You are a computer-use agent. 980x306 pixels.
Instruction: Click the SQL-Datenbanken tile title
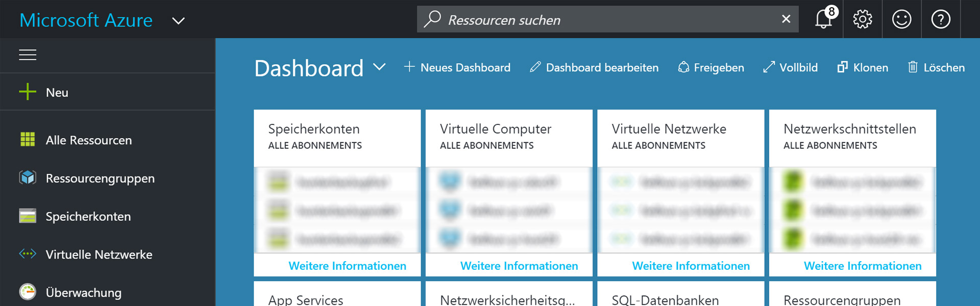tap(666, 300)
